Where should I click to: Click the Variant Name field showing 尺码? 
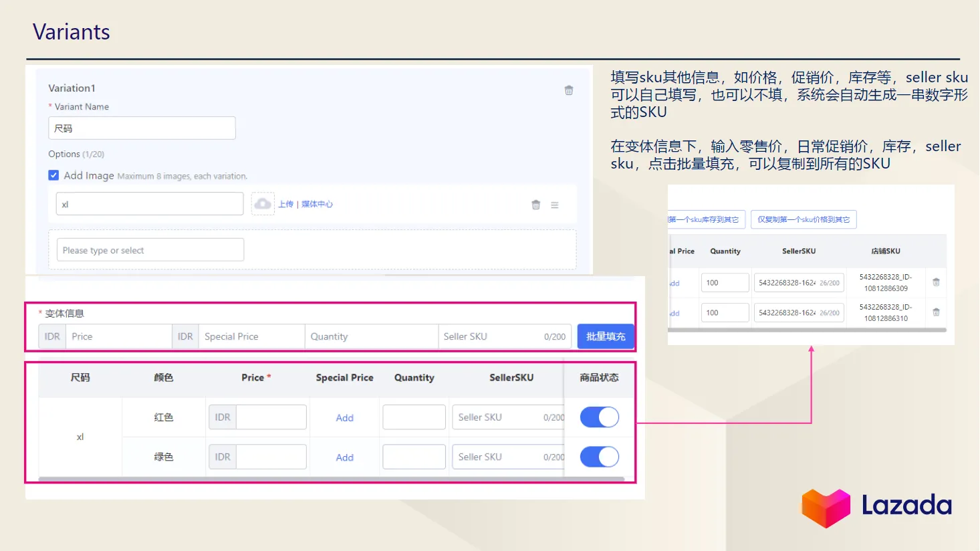pyautogui.click(x=142, y=128)
